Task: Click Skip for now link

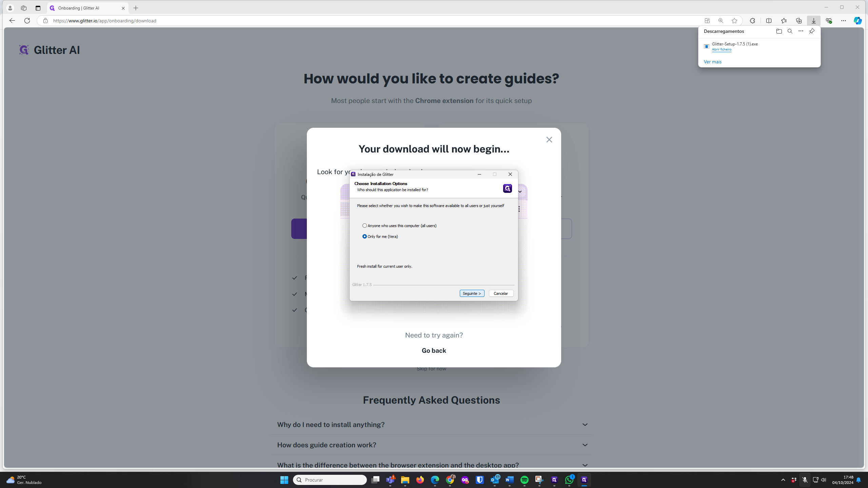Action: tap(431, 369)
